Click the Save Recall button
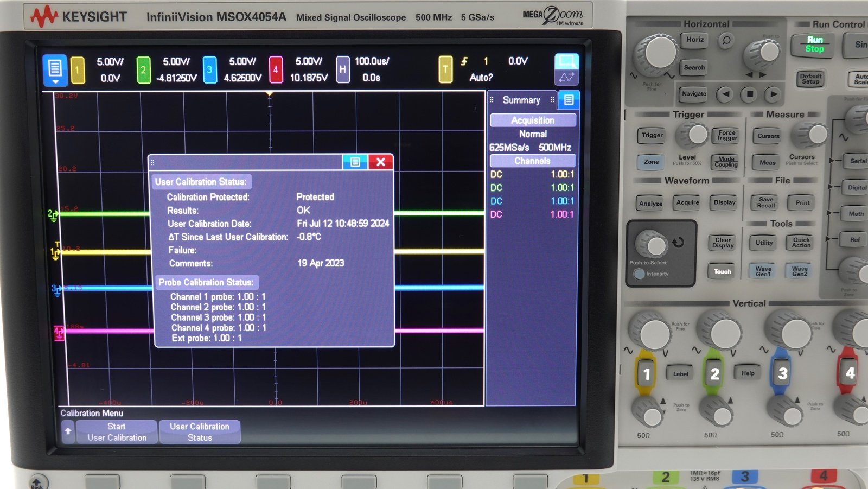Image resolution: width=868 pixels, height=489 pixels. [x=766, y=202]
